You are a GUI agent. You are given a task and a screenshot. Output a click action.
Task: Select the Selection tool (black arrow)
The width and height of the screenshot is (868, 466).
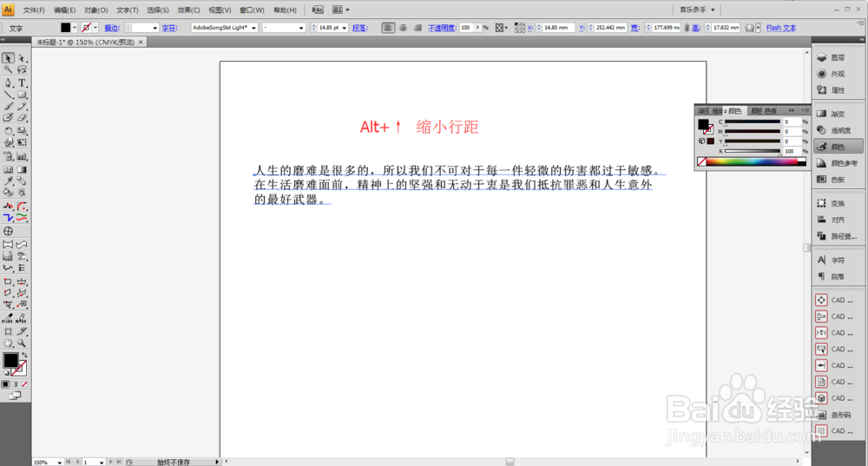[8, 58]
